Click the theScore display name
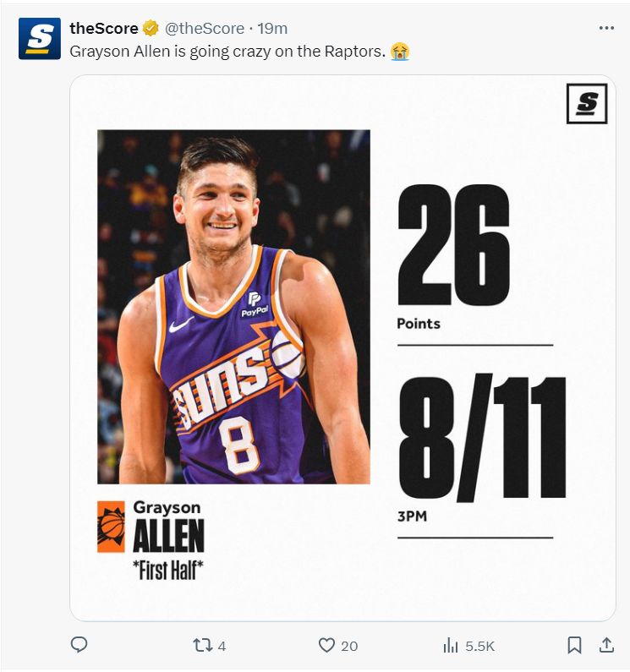Viewport: 630px width, 672px height. [x=103, y=29]
